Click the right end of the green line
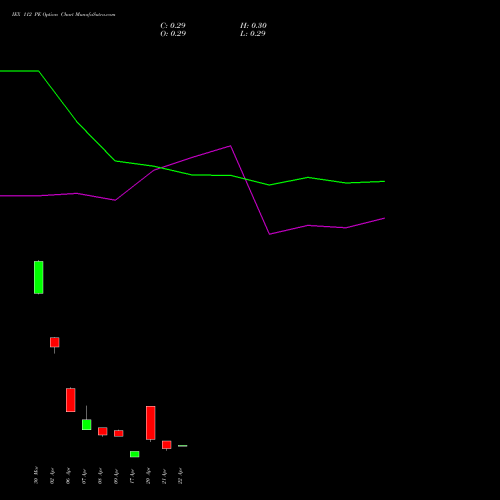The image size is (500, 500). pyautogui.click(x=385, y=181)
